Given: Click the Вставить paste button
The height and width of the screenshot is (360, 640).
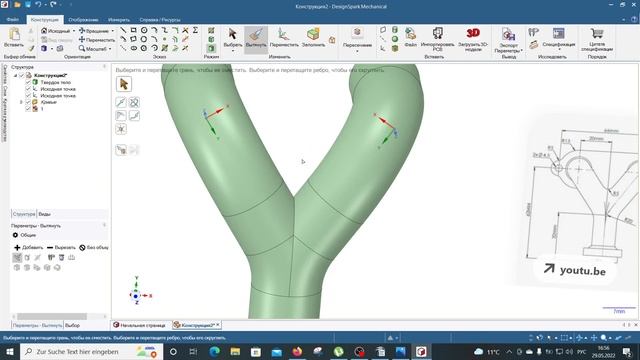Looking at the screenshot, I should [x=14, y=38].
